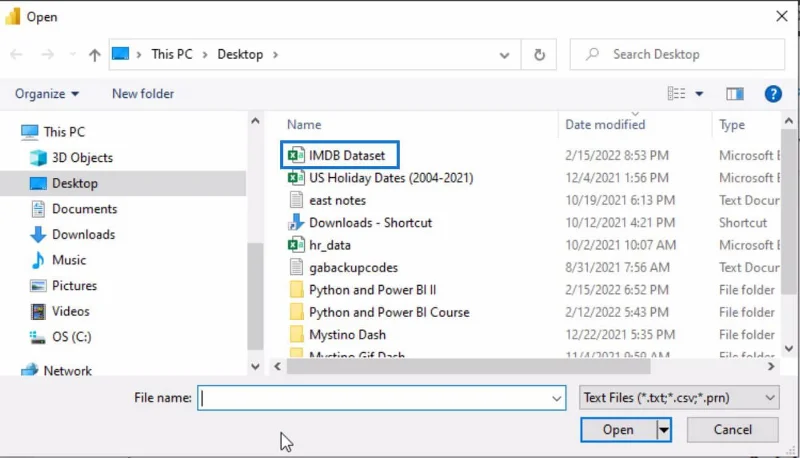
Task: Select the IMDB Dataset file
Action: 347,155
